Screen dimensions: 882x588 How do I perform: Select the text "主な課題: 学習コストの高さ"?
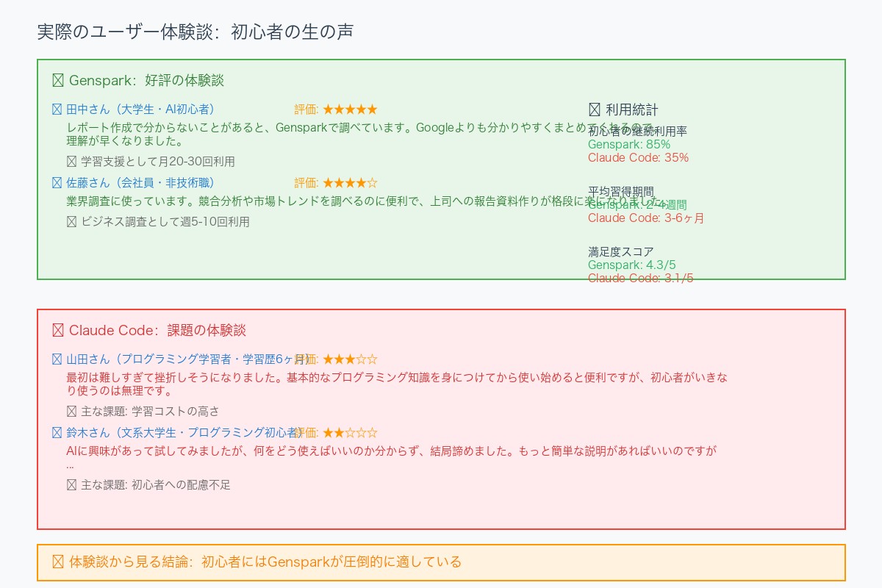(x=150, y=411)
